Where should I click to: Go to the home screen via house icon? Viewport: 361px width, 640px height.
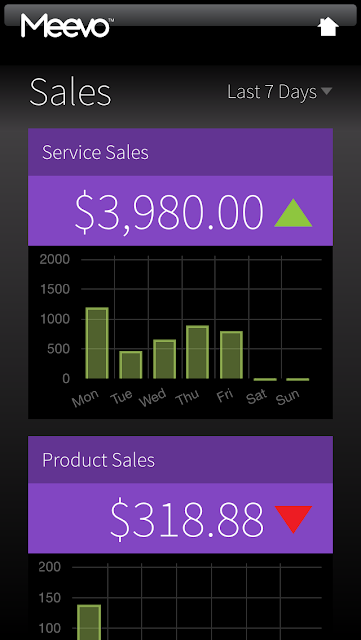pos(328,27)
